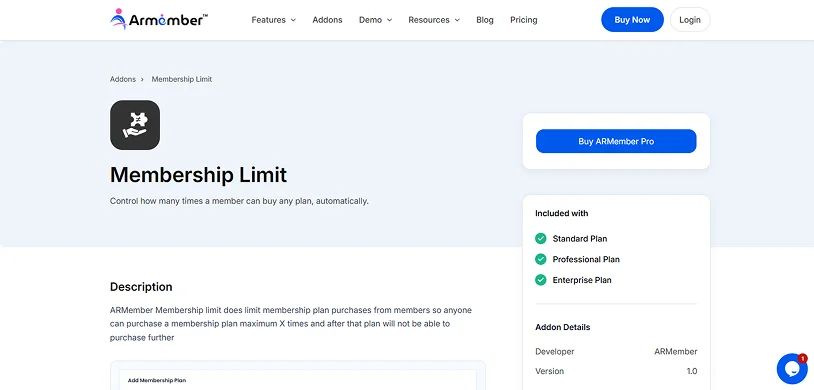Image resolution: width=814 pixels, height=390 pixels.
Task: Expand the Resources dropdown menu
Action: pyautogui.click(x=434, y=20)
